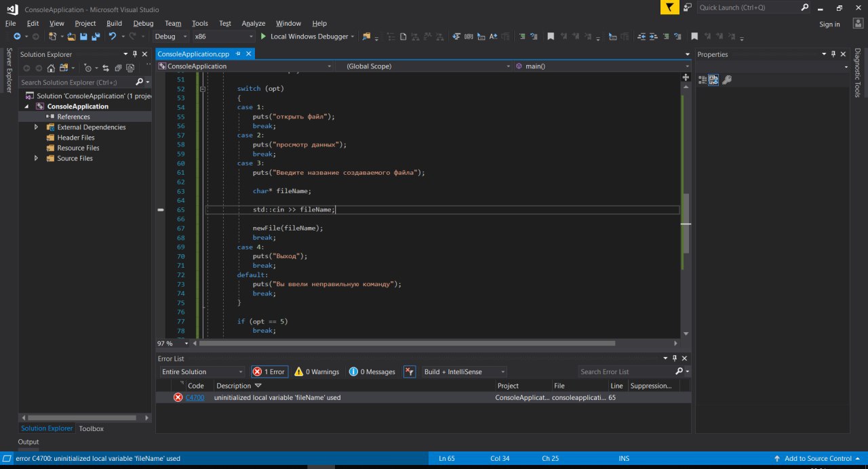The width and height of the screenshot is (868, 469).
Task: Toggle the 1 Error filter
Action: tap(269, 371)
